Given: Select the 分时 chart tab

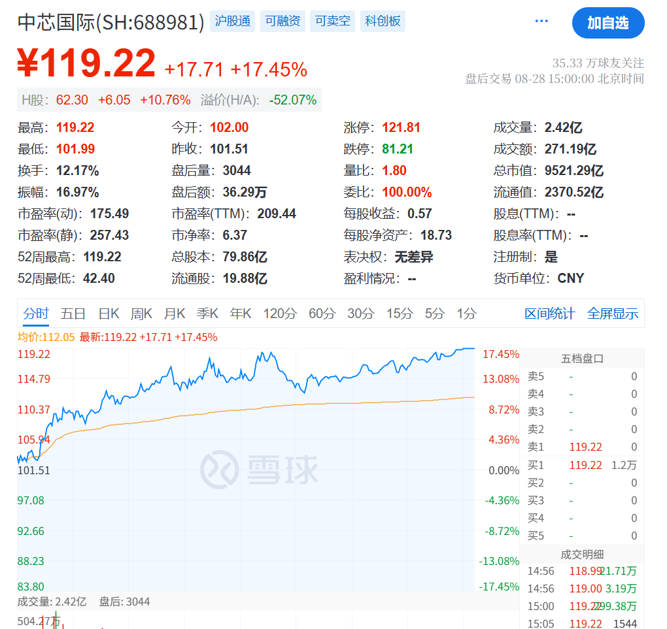Looking at the screenshot, I should tap(36, 314).
